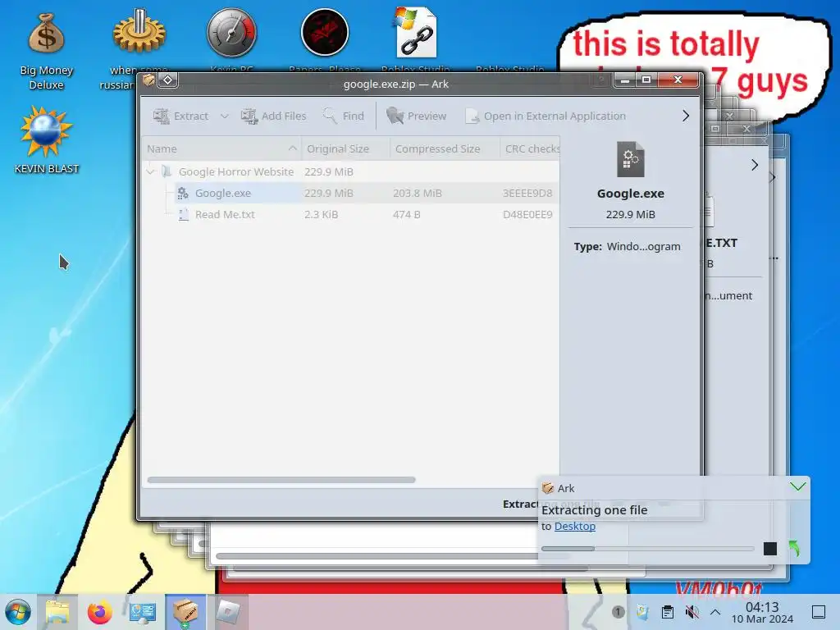
Task: Open the file manager from the taskbar
Action: (x=57, y=612)
